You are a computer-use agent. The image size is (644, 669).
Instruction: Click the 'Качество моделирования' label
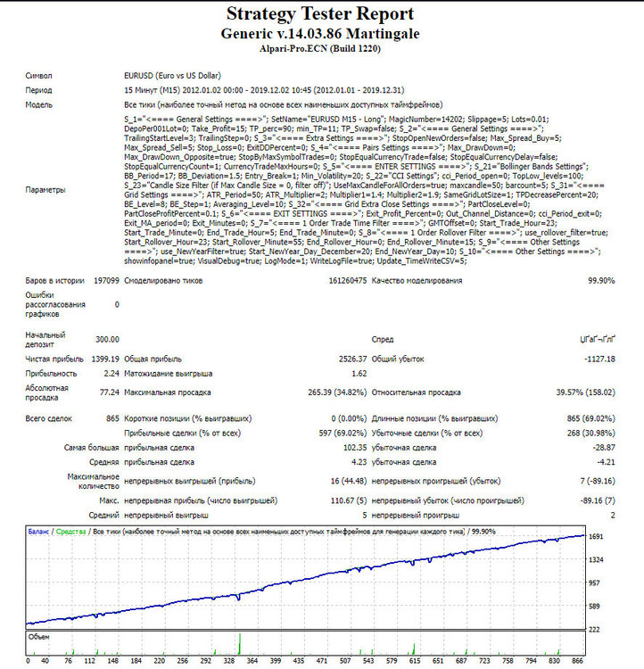(417, 281)
